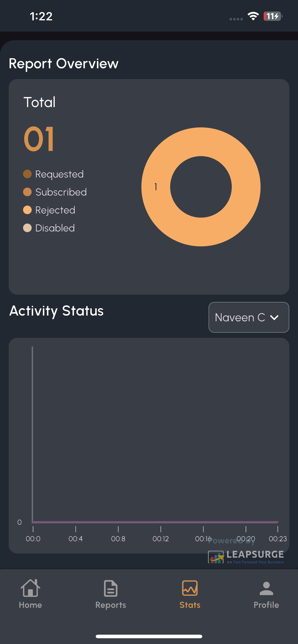
Task: Click the chevron beside Naveen C
Action: tap(274, 317)
